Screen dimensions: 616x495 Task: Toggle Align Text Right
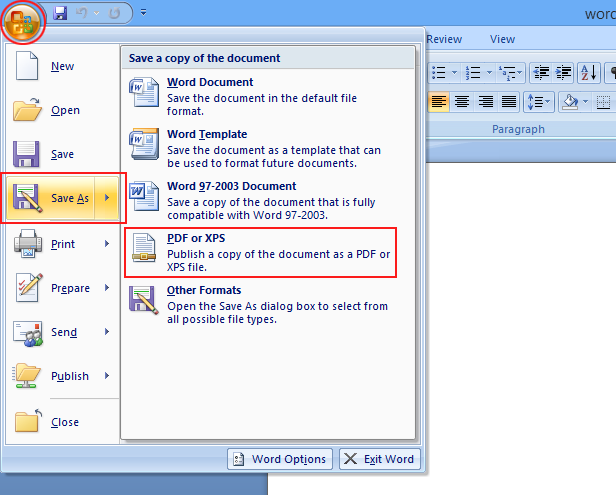[x=486, y=102]
